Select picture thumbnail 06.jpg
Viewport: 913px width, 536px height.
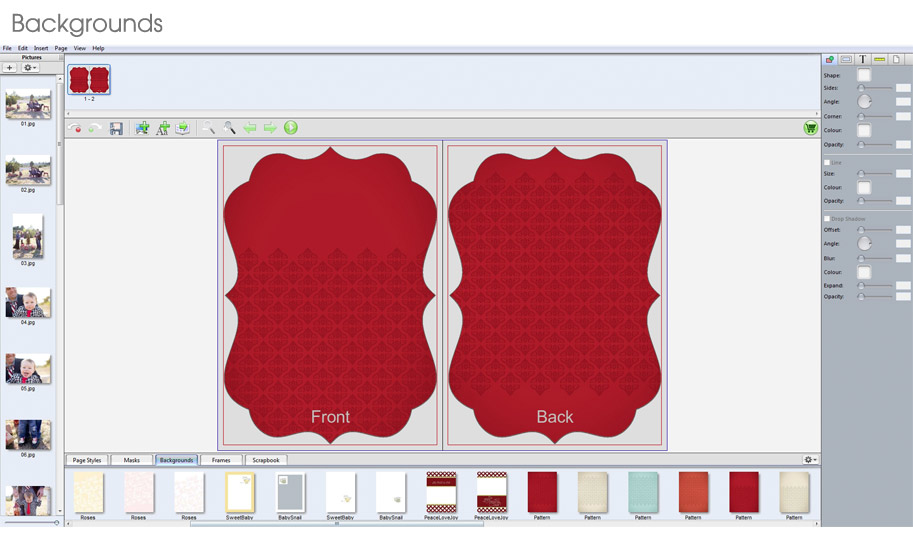coord(28,435)
